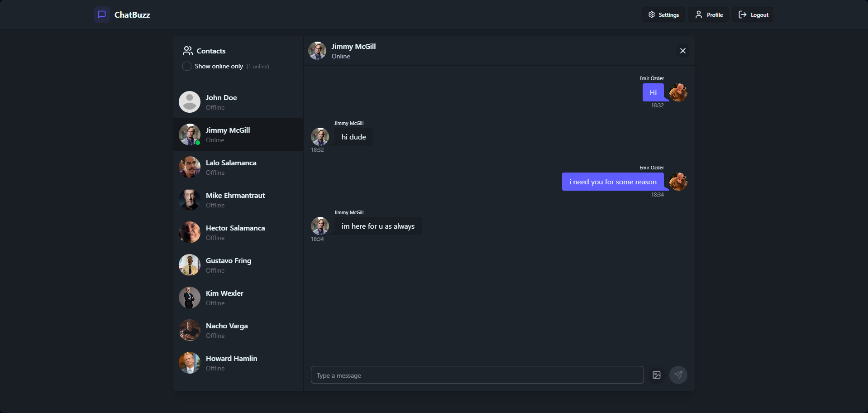The image size is (868, 413).
Task: Click the Contacts people icon
Action: click(187, 51)
